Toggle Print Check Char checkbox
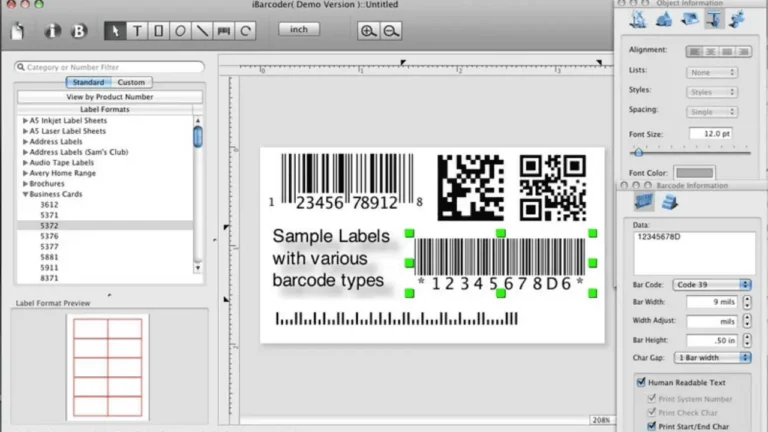The width and height of the screenshot is (768, 432). coord(651,412)
